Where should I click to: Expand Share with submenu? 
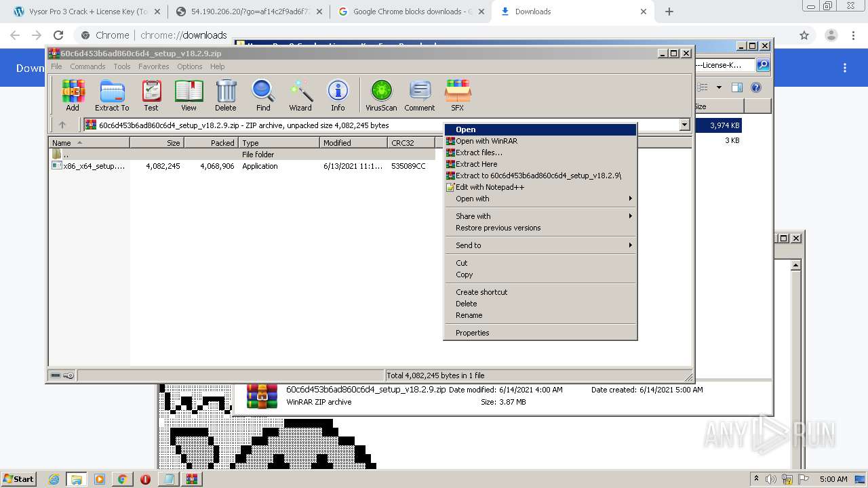[540, 216]
